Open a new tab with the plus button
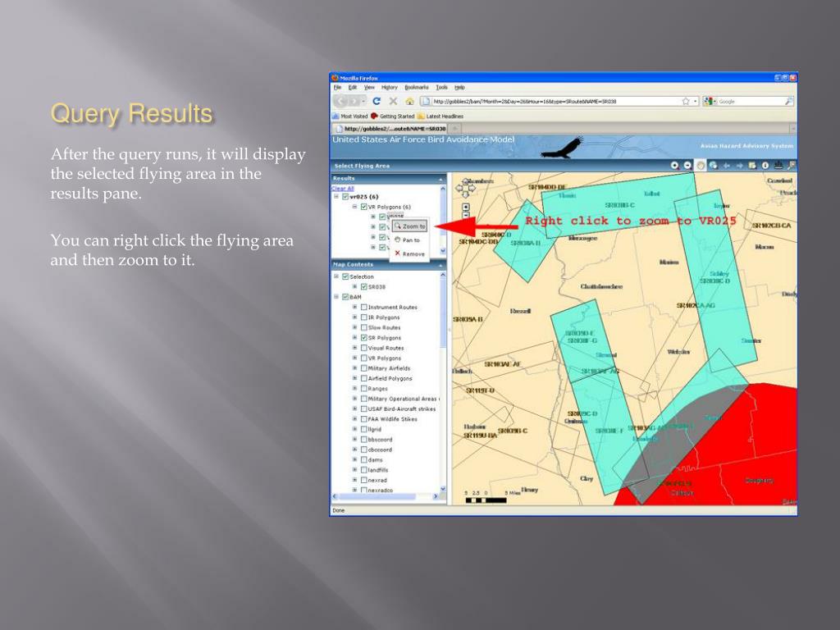This screenshot has width=840, height=630. pyautogui.click(x=454, y=129)
